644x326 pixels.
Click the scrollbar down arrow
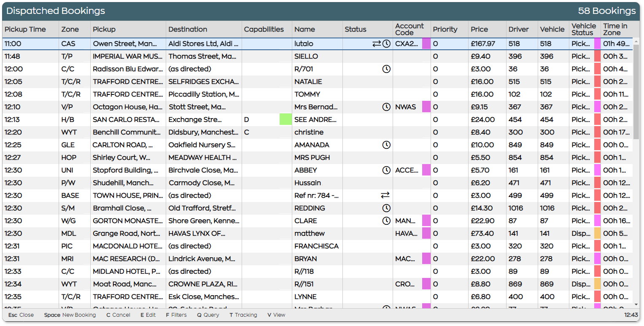[x=636, y=304]
